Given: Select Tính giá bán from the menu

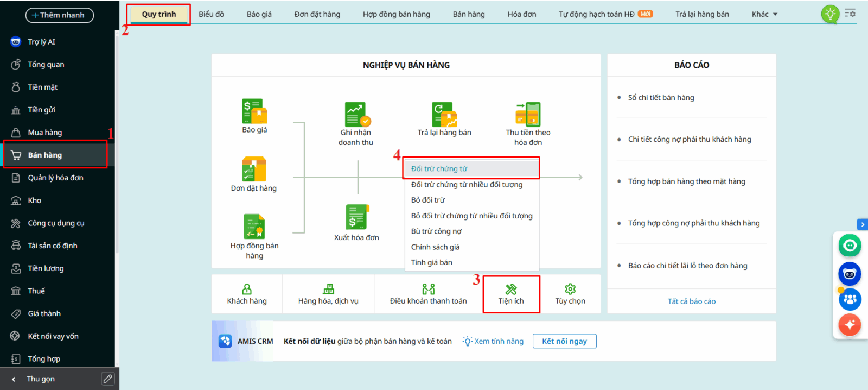Looking at the screenshot, I should click(x=431, y=262).
